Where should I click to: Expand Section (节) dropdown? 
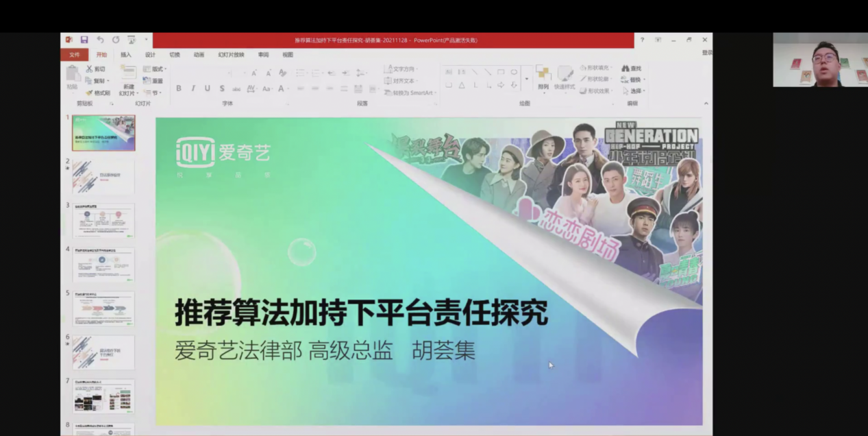152,93
